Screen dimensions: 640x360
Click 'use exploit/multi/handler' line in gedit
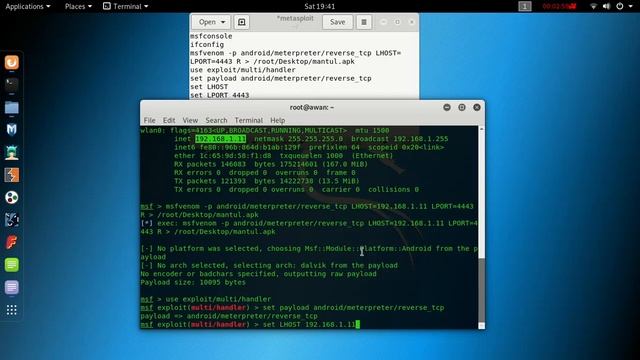(243, 70)
